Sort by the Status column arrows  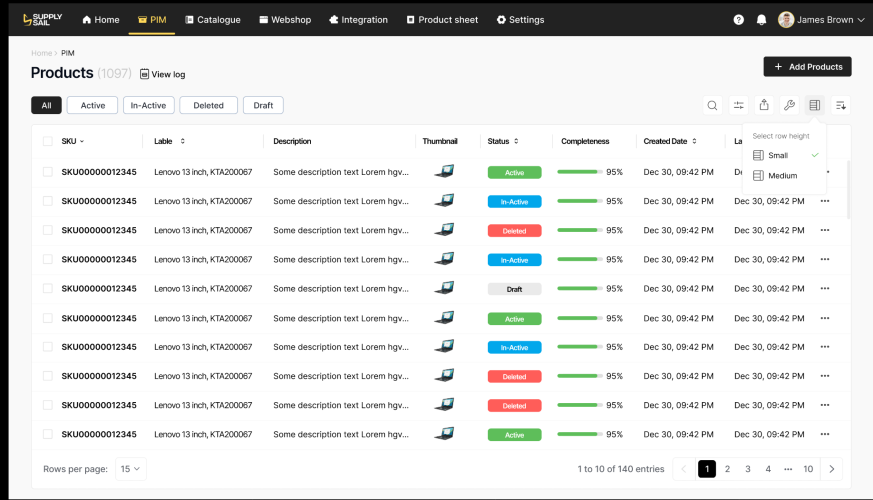coord(516,141)
